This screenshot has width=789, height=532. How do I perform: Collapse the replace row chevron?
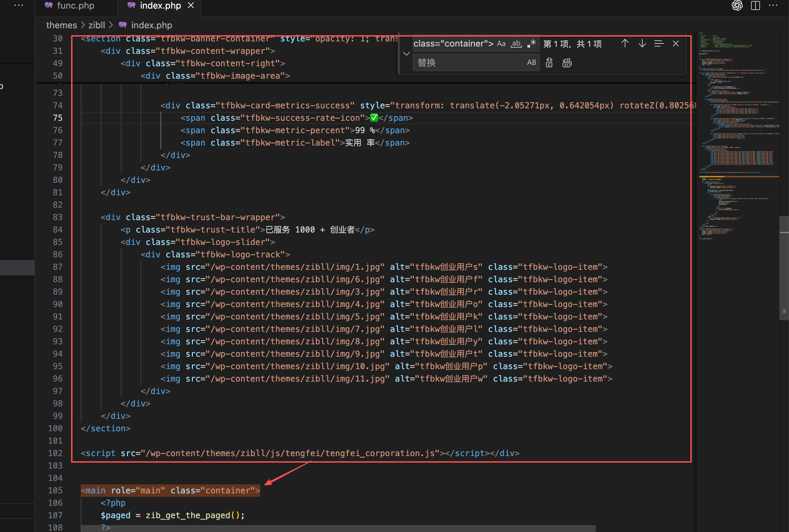(407, 54)
